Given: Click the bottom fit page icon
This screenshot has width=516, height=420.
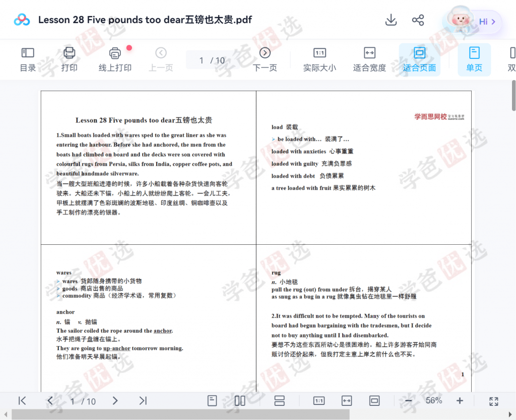Looking at the screenshot, I should coord(374,400).
